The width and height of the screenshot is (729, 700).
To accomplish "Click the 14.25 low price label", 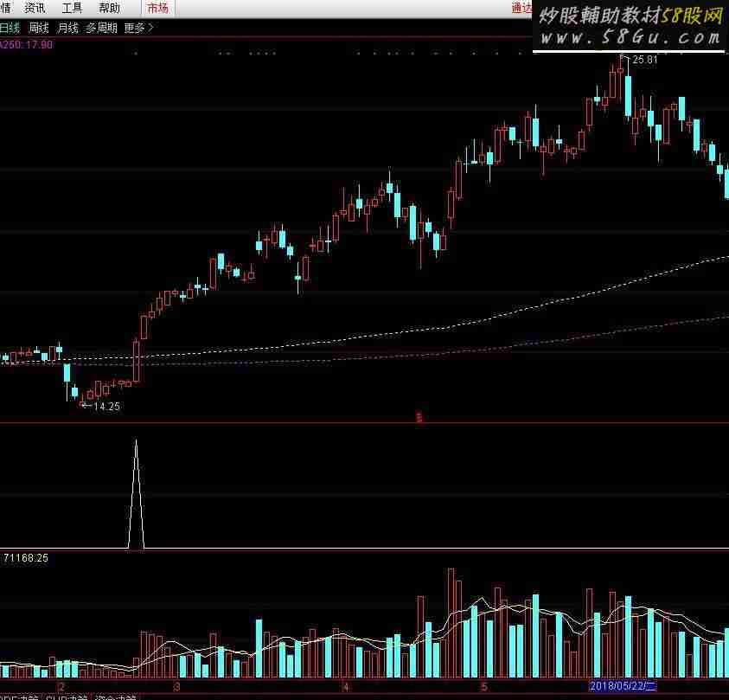I will click(106, 407).
